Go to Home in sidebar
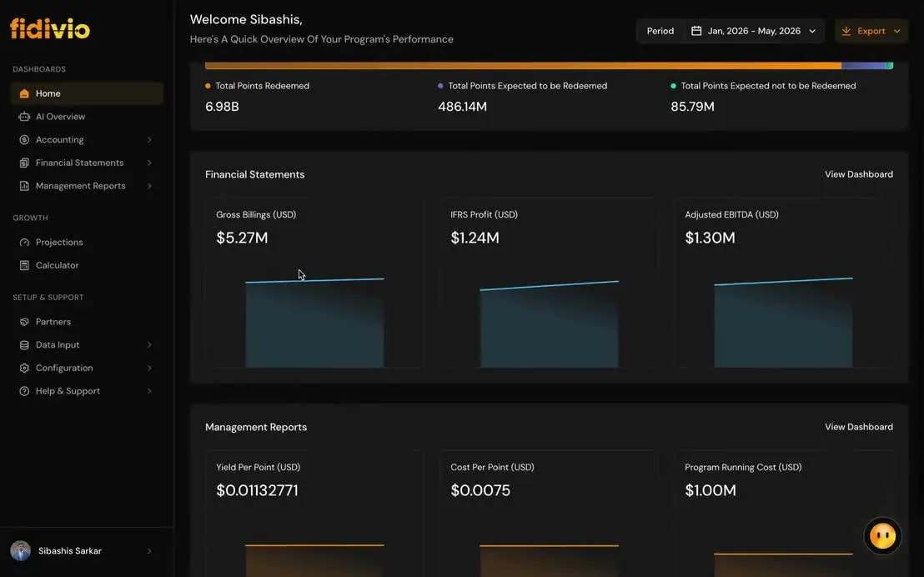Screen dimensions: 924x577 87,93
